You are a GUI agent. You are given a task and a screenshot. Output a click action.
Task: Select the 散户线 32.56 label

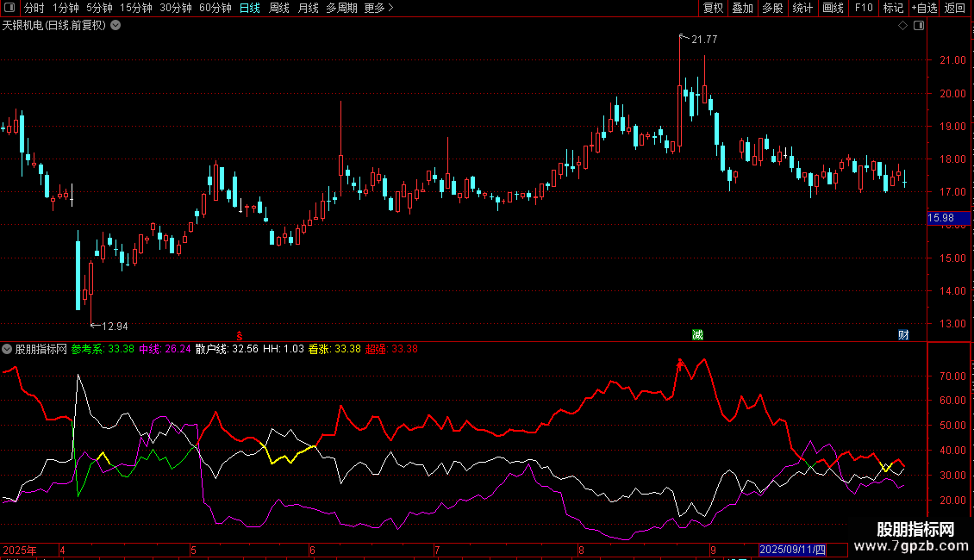pos(227,349)
